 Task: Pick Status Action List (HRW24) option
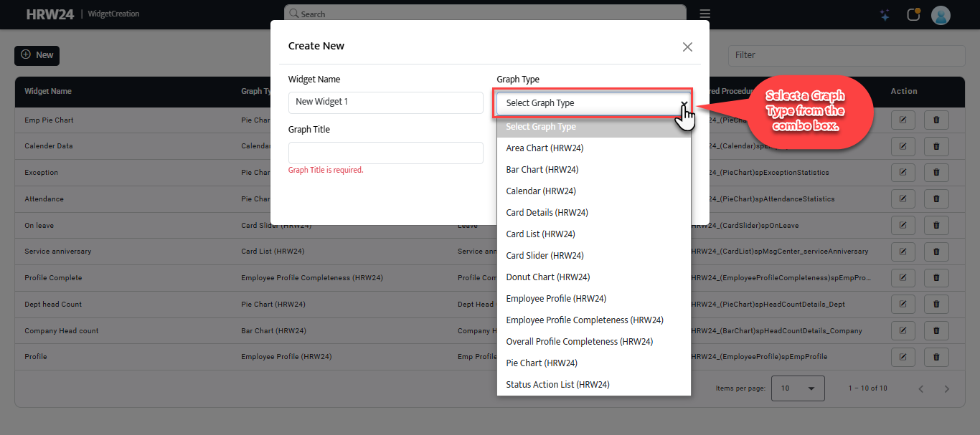click(x=557, y=385)
